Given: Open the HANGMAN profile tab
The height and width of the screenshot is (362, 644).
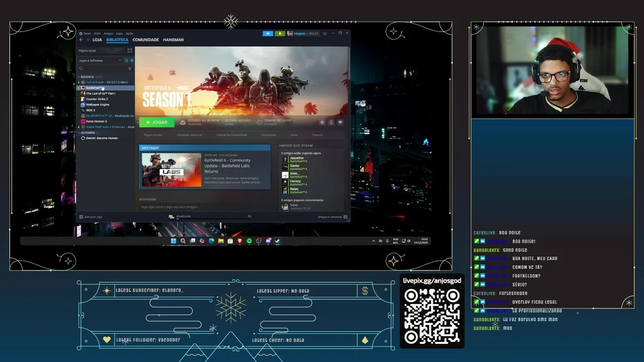Looking at the screenshot, I should click(x=173, y=40).
